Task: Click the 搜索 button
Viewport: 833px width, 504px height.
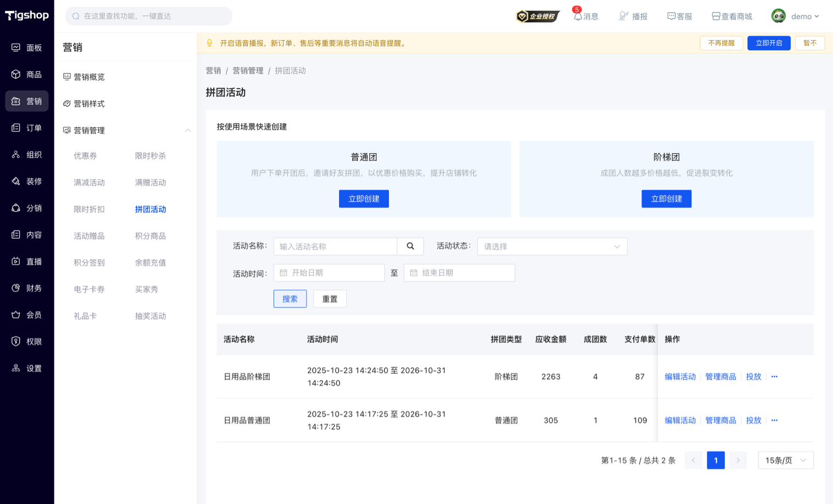Action: (x=290, y=299)
